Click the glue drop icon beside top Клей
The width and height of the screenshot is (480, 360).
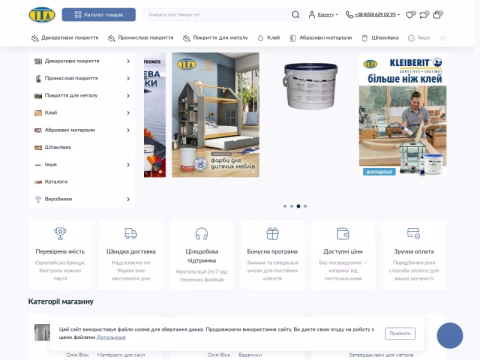261,38
